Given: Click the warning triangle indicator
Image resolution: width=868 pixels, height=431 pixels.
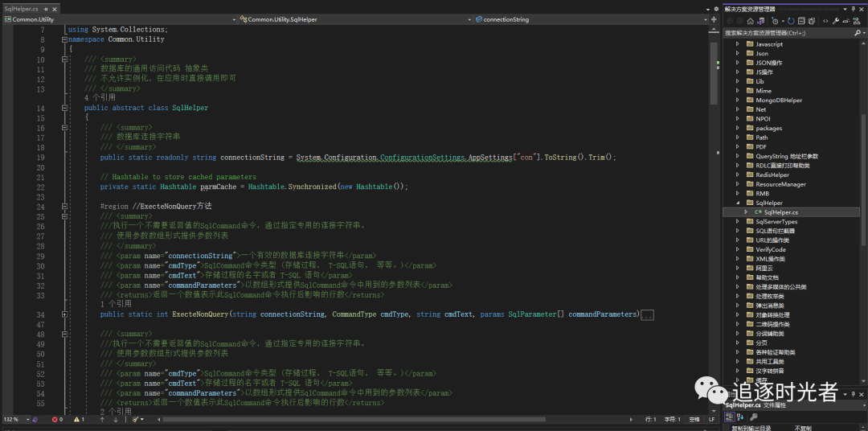Looking at the screenshot, I should point(78,420).
